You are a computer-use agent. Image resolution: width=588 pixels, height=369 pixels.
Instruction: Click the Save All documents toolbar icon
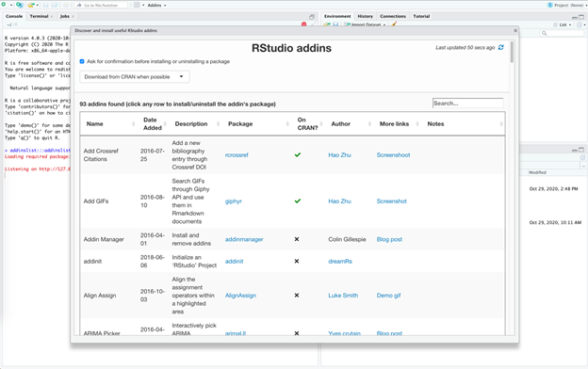55,6
